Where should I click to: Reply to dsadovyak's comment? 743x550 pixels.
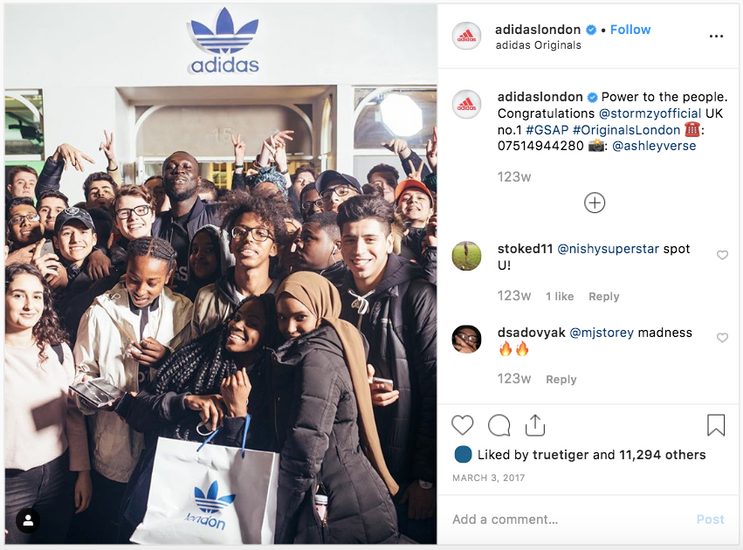(x=561, y=379)
